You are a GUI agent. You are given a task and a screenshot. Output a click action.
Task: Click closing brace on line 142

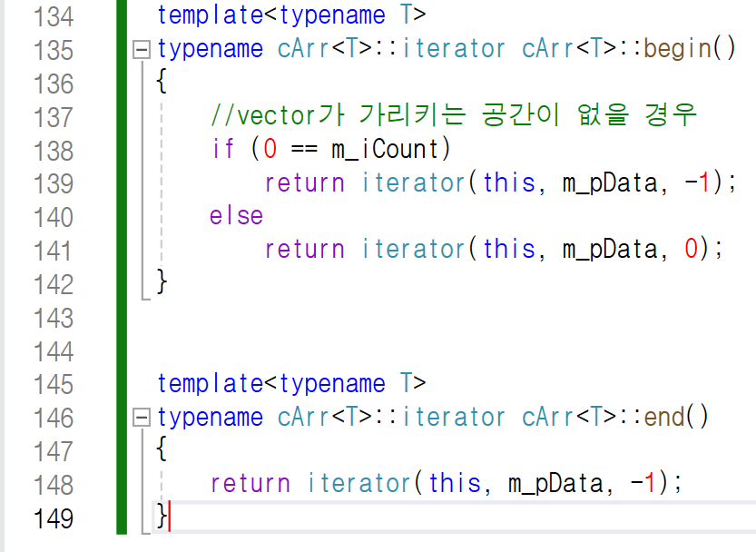pos(162,281)
